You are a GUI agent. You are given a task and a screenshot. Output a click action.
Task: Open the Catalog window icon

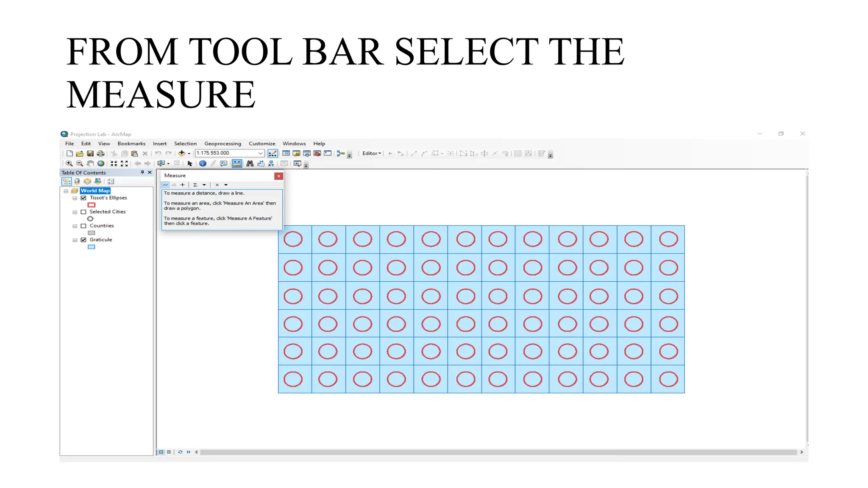(297, 153)
